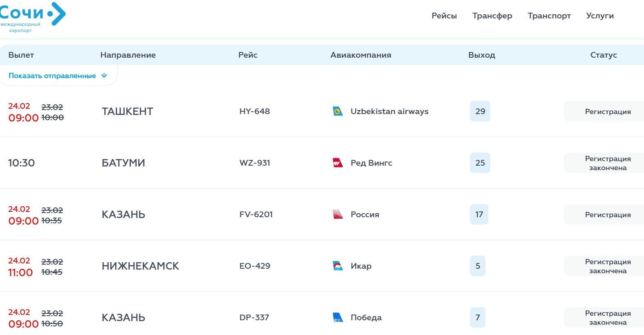
Task: Open the Трансфер menu item
Action: click(492, 16)
